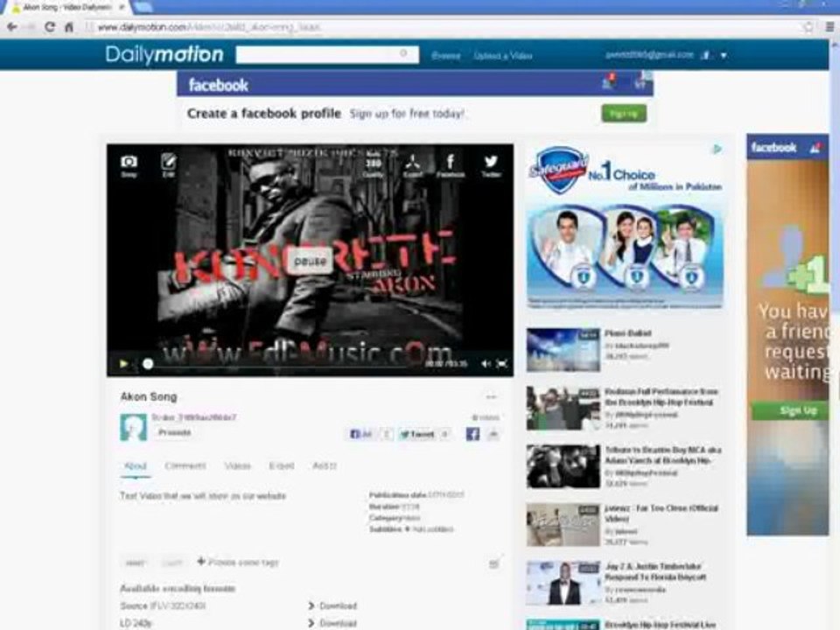The width and height of the screenshot is (840, 630).
Task: Click the pause overlay in the video center
Action: (x=310, y=262)
